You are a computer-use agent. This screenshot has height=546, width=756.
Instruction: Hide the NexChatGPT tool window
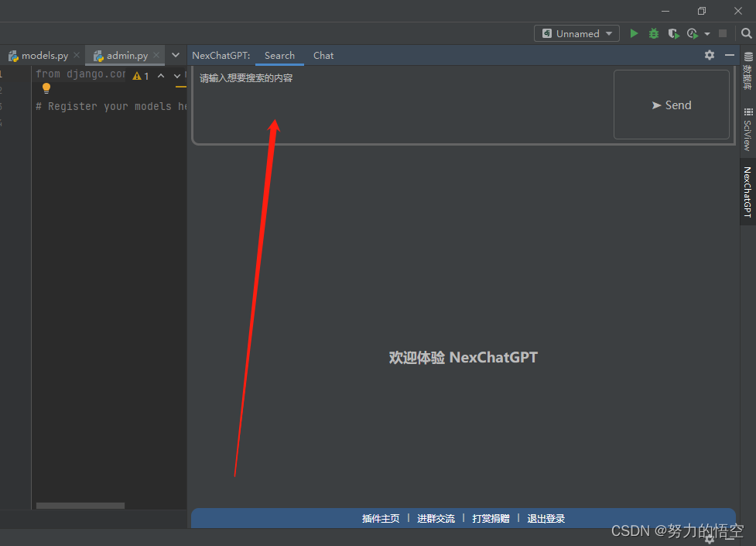[730, 55]
